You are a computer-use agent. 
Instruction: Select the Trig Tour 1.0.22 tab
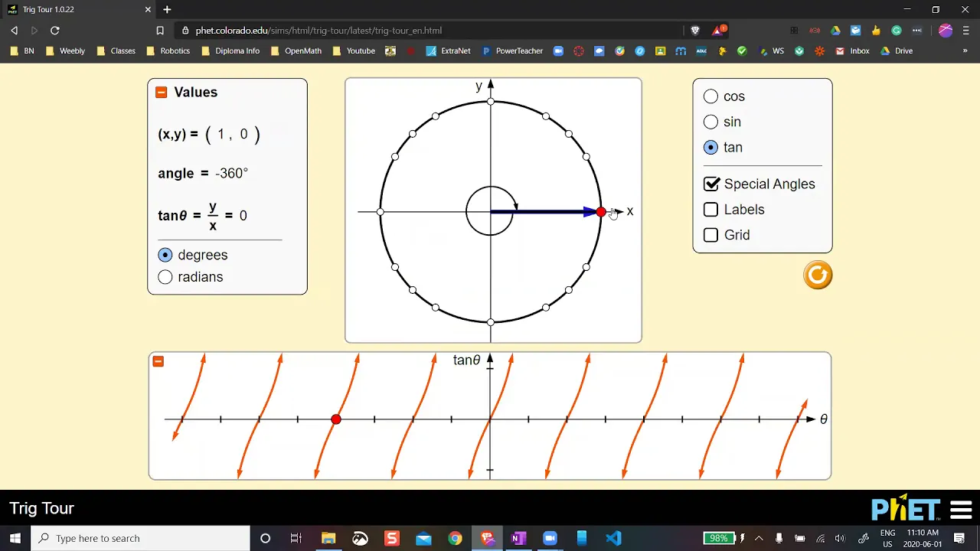[80, 9]
